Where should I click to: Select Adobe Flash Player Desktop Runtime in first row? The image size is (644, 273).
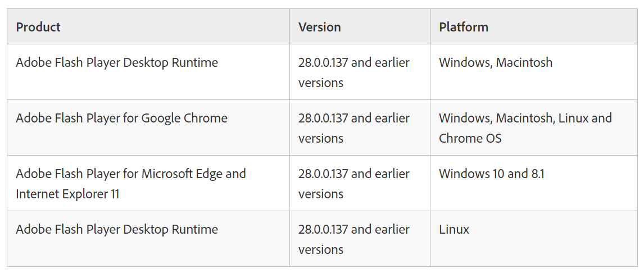point(117,63)
